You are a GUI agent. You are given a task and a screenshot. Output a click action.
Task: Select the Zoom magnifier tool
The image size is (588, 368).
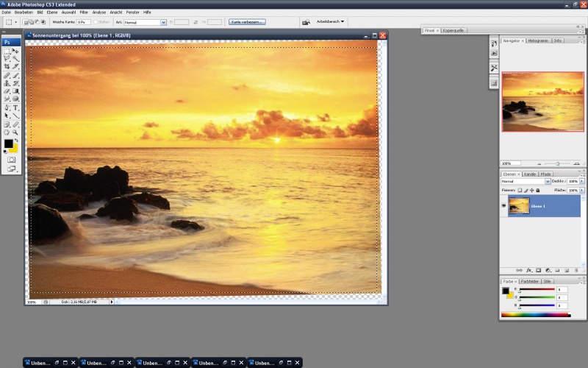15,132
